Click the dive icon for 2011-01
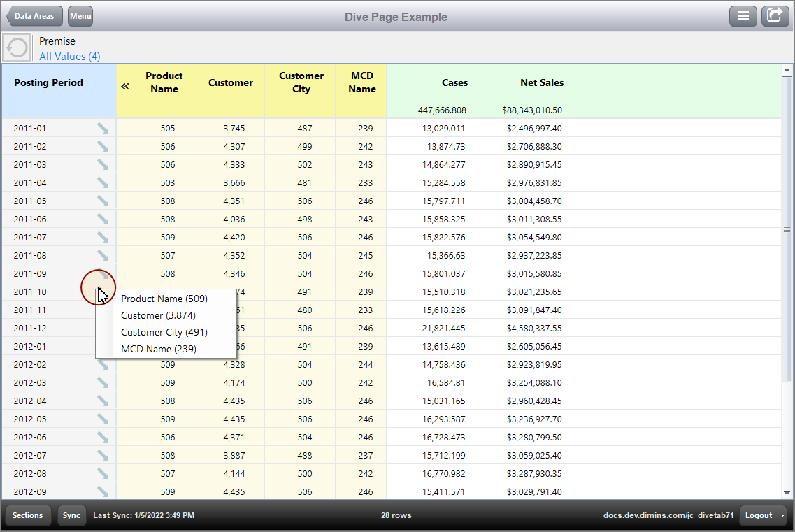 (x=103, y=129)
